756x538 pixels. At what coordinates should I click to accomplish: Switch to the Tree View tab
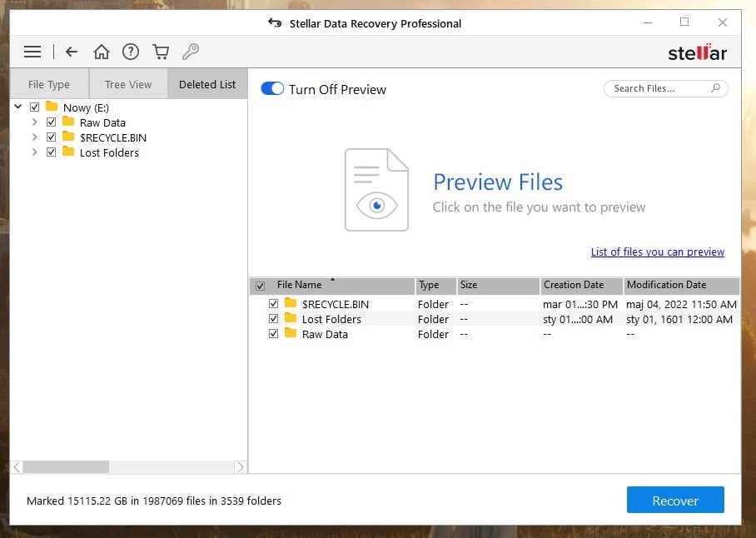(x=128, y=84)
